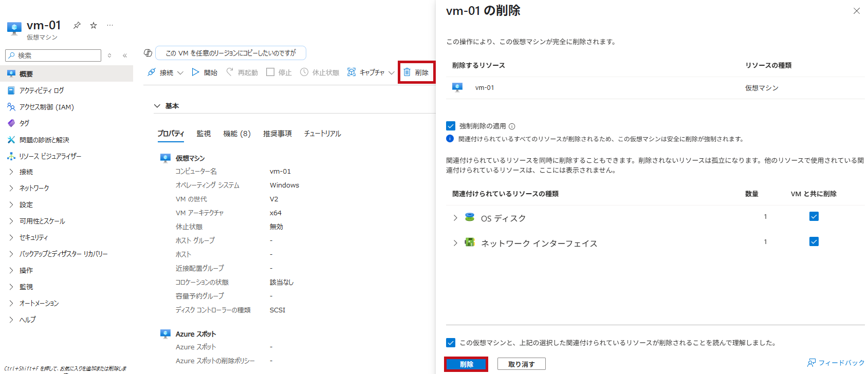
Task: Toggle 強制削除の適用 checkbox
Action: pyautogui.click(x=451, y=126)
